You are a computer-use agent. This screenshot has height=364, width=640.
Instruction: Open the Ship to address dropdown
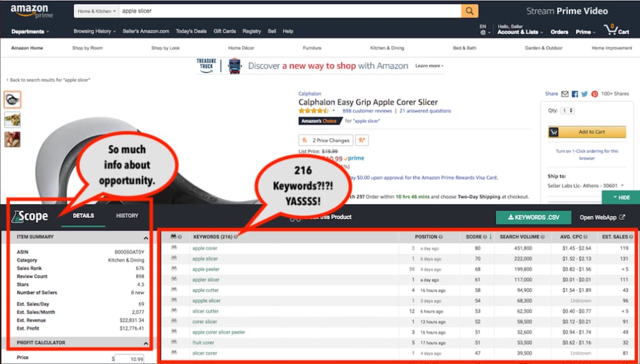(x=586, y=185)
